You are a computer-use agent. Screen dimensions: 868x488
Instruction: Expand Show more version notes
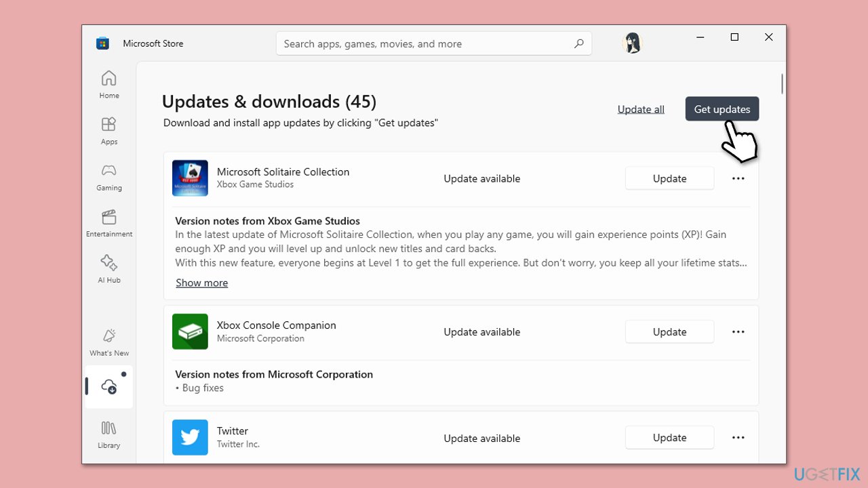(201, 283)
